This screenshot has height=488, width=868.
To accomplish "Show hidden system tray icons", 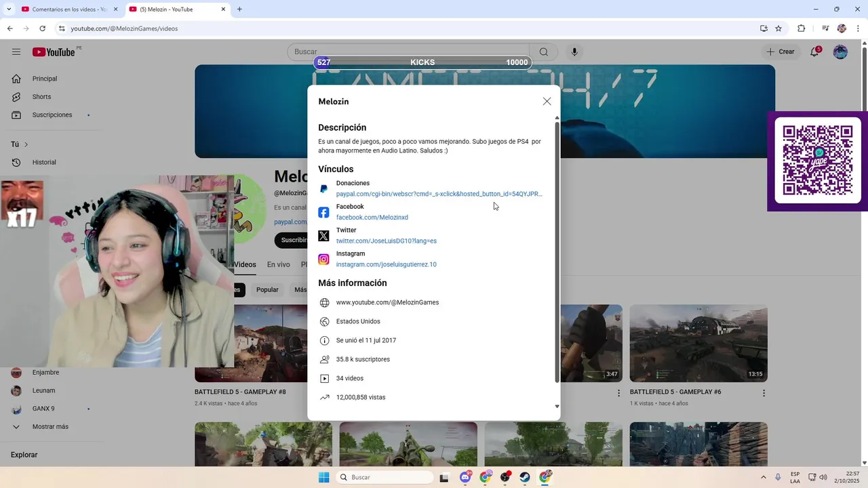I will tap(763, 477).
